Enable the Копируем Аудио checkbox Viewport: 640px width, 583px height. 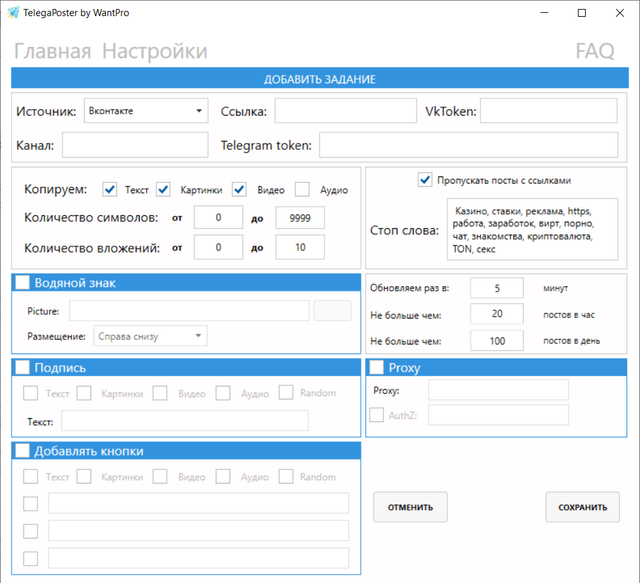click(302, 189)
